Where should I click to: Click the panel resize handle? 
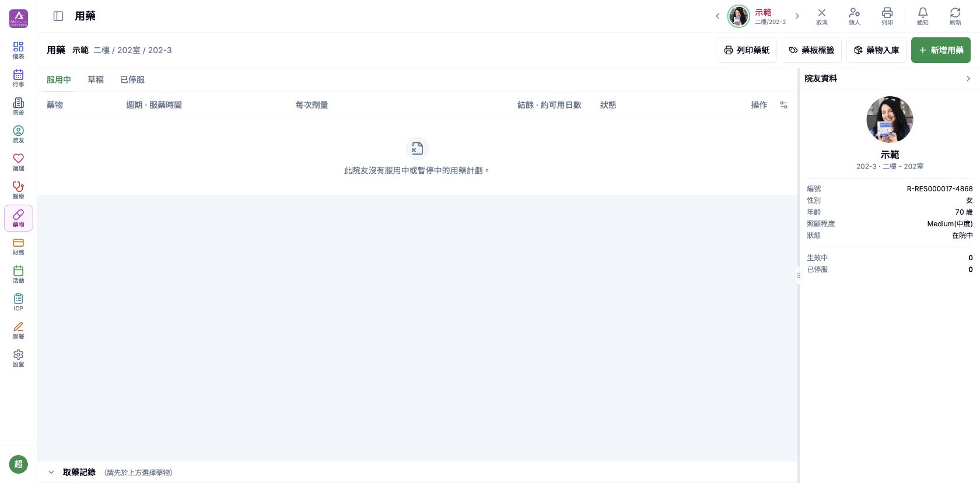pos(799,275)
